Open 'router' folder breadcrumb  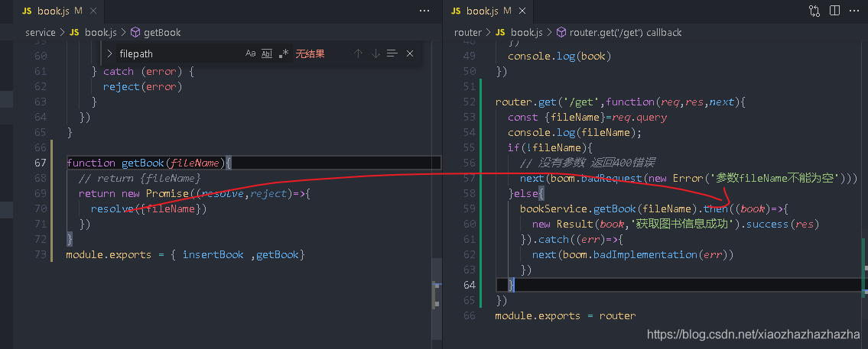pos(468,33)
